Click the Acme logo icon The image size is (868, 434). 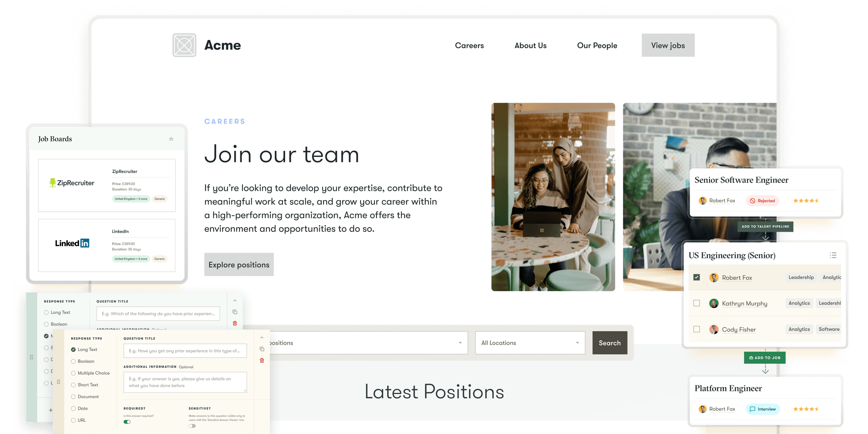click(x=184, y=45)
